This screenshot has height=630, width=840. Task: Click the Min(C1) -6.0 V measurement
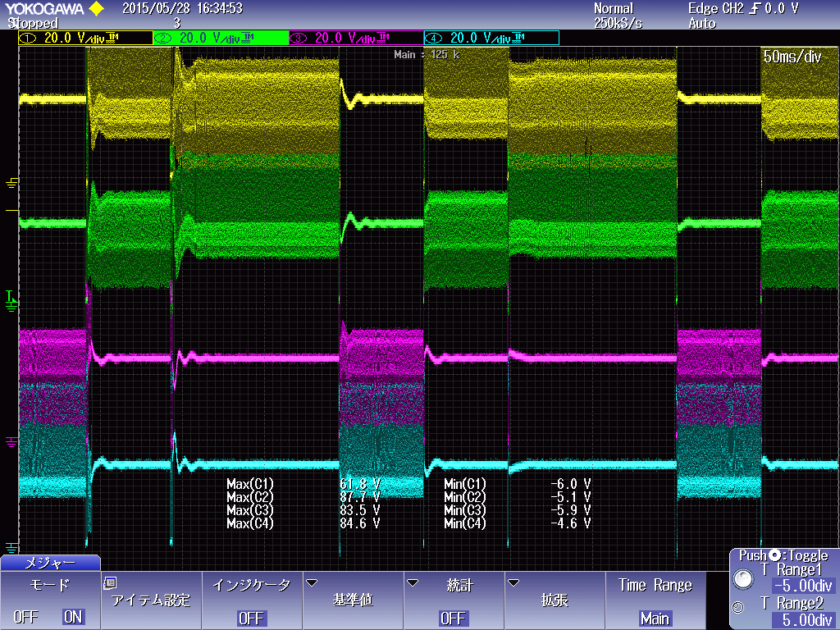tap(518, 484)
